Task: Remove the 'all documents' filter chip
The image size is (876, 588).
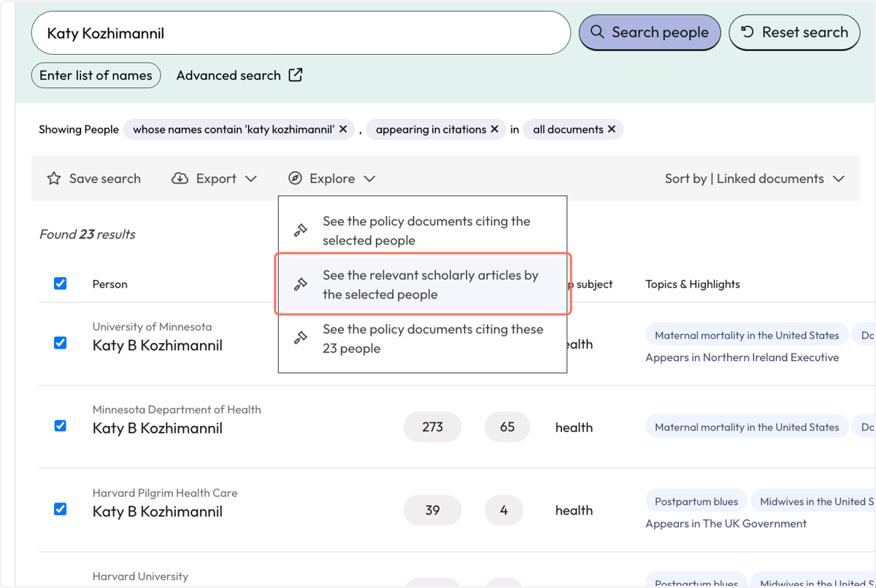Action: [x=612, y=129]
